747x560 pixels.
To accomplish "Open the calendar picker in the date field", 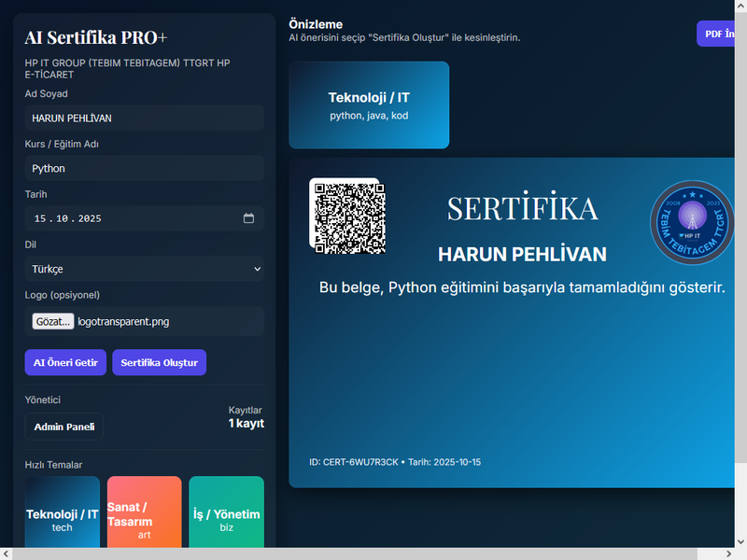I will (x=248, y=218).
